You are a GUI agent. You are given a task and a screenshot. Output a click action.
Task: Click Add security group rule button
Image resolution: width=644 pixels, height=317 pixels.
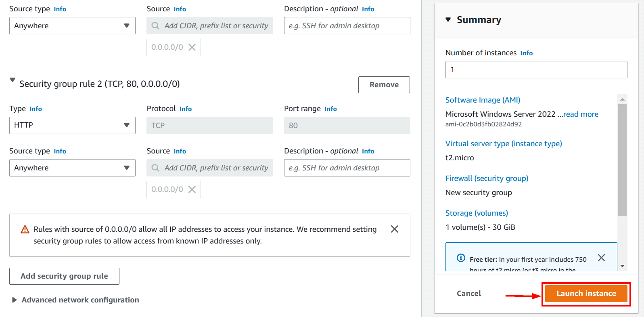tap(64, 276)
